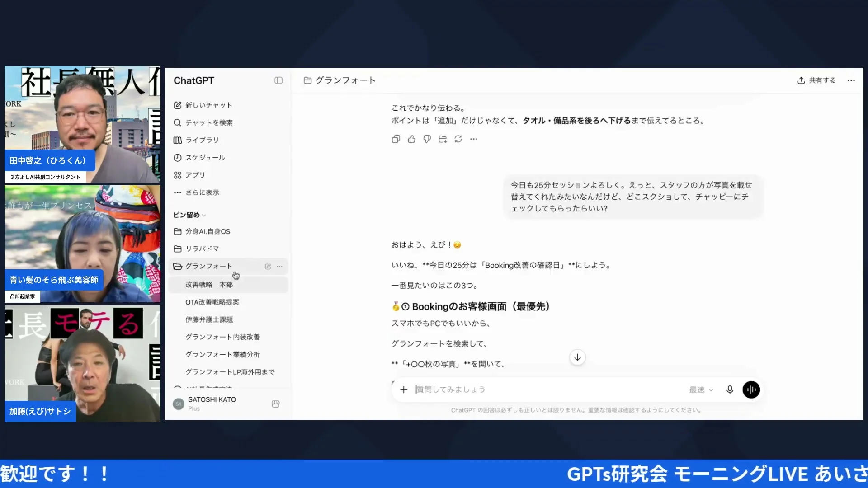
Task: Collapse the ピン留め section chevron
Action: pyautogui.click(x=204, y=216)
